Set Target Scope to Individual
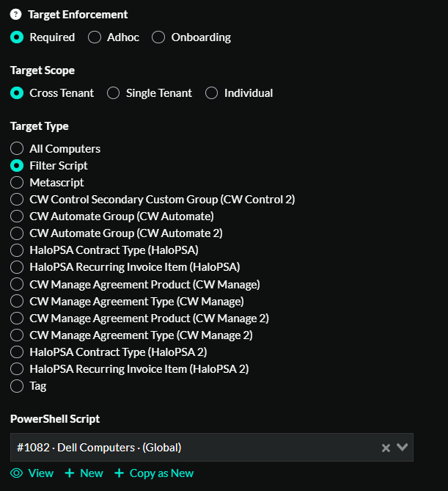The image size is (448, 491). click(x=211, y=93)
